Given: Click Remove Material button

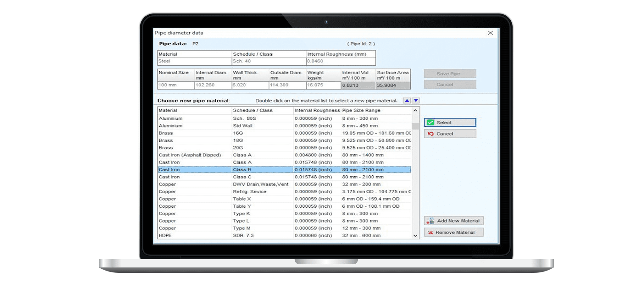Looking at the screenshot, I should (453, 232).
